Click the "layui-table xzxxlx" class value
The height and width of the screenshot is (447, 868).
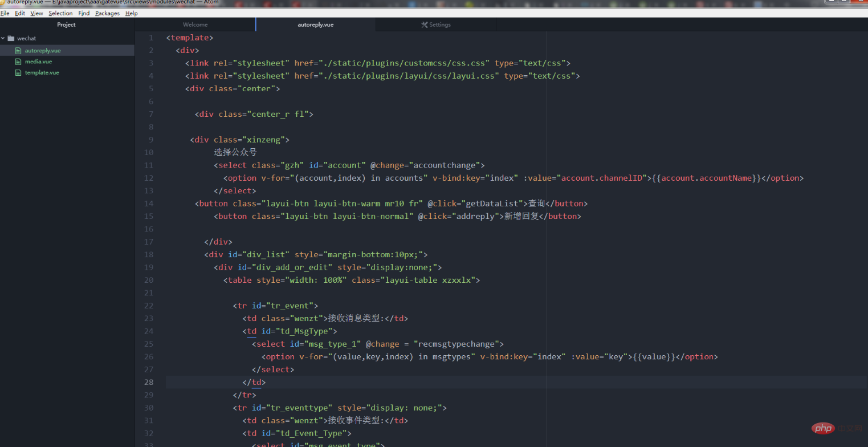tap(428, 280)
